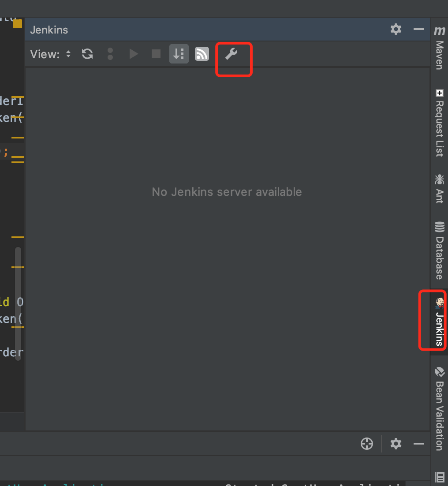448x486 pixels.
Task: Open the Maven tool window tab
Action: tap(439, 47)
